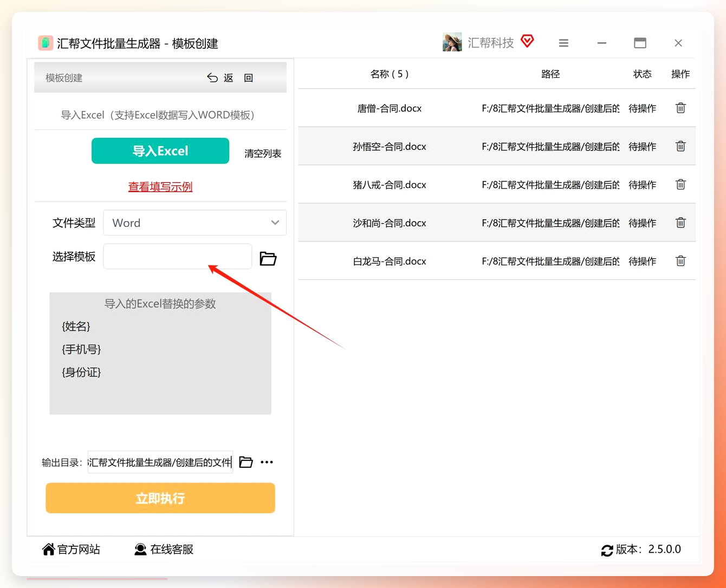Click the 输出目录 path field
This screenshot has width=726, height=588.
point(160,462)
